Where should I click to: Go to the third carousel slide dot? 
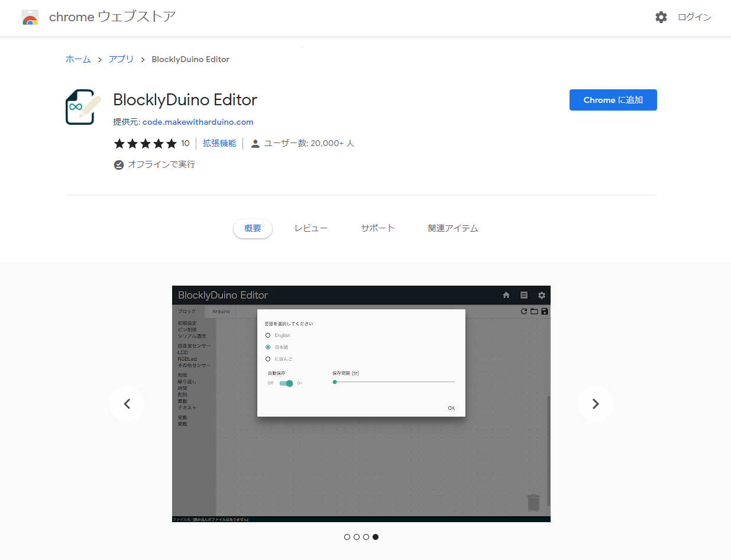click(x=366, y=537)
